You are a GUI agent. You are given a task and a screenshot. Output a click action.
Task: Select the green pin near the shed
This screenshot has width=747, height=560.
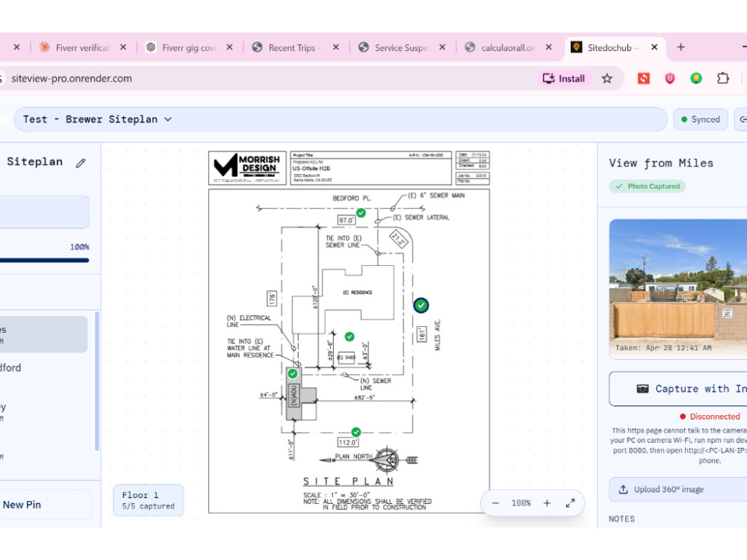(349, 337)
